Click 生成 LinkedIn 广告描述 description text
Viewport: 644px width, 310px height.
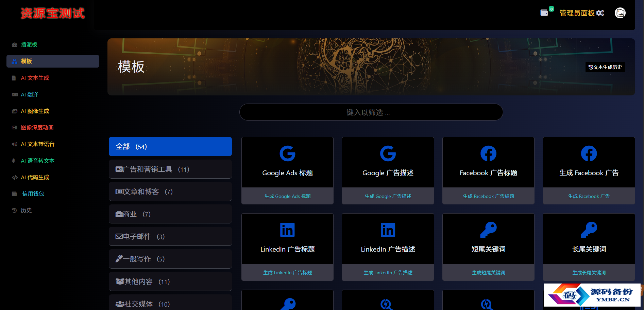click(388, 273)
